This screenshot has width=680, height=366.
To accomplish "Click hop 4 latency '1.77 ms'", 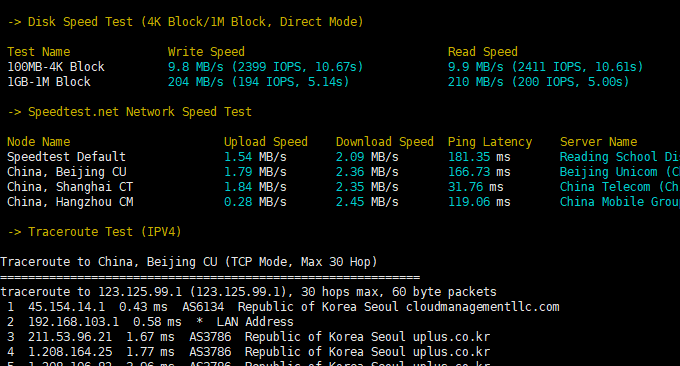I will (150, 352).
